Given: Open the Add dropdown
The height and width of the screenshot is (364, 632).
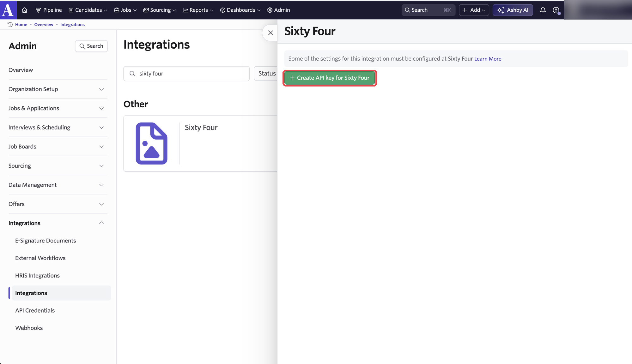Looking at the screenshot, I should tap(474, 10).
